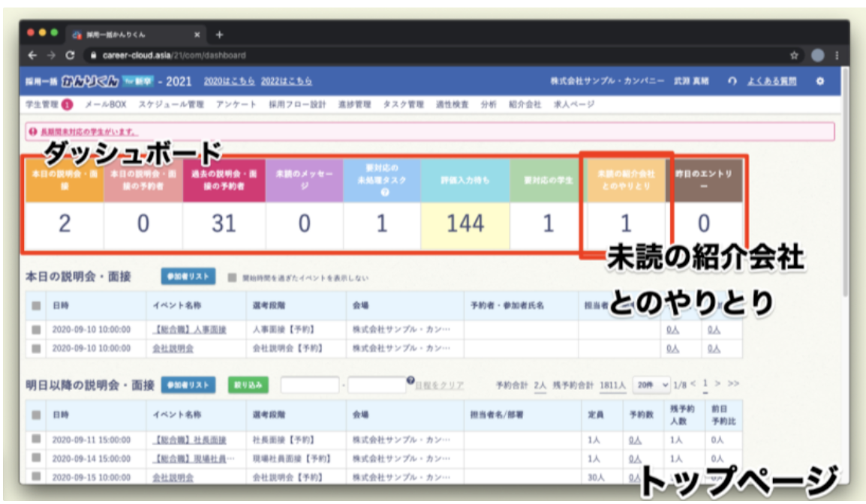Follow the 2022はこちら link
866x504 pixels.
tap(286, 81)
